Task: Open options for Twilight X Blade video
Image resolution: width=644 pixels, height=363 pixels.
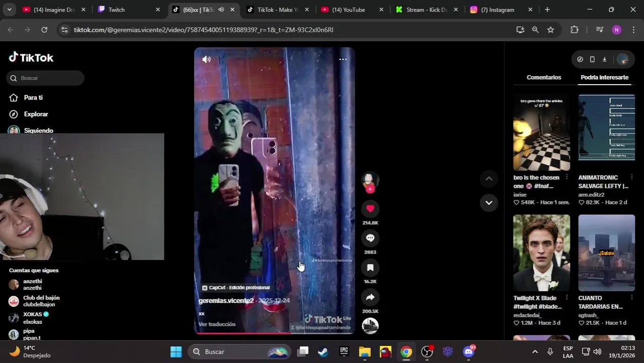Action: [x=567, y=297]
